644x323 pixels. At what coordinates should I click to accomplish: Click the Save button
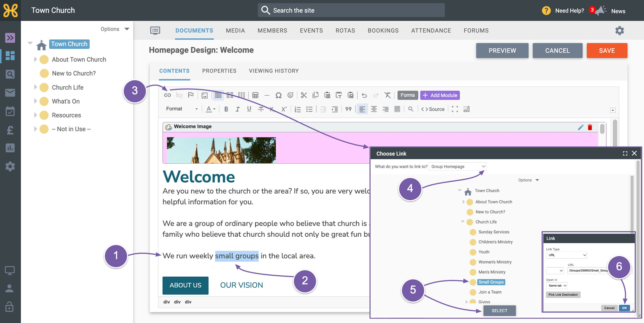click(607, 51)
